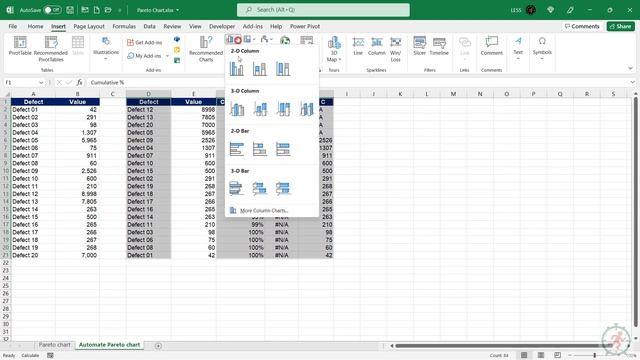Viewport: 640px width, 360px height.
Task: Switch to the Page Layout tab
Action: (89, 26)
